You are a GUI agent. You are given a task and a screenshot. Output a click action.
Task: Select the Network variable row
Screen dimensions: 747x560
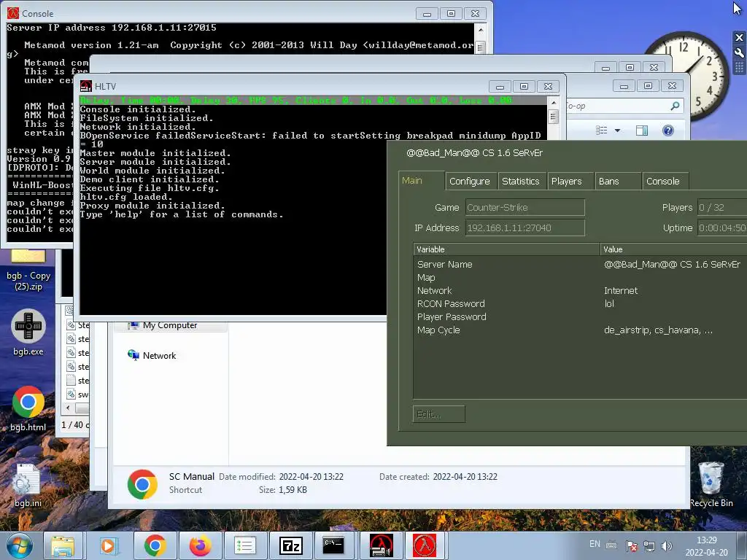580,290
